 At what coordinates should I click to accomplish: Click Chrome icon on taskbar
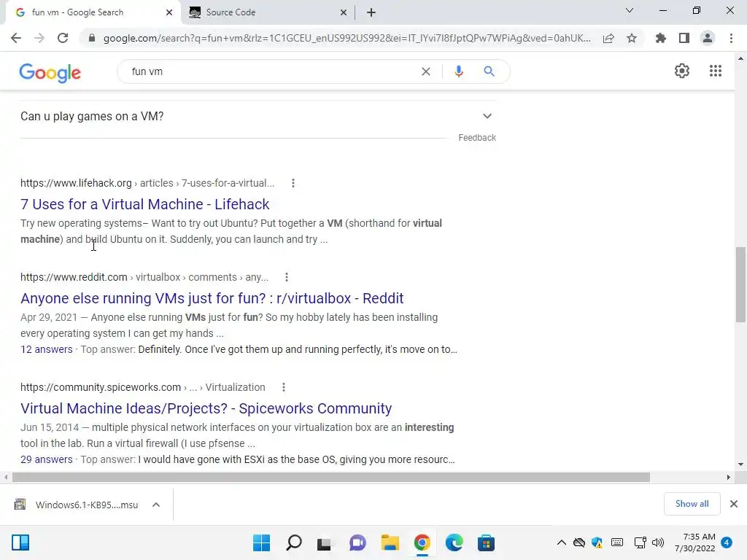point(422,542)
